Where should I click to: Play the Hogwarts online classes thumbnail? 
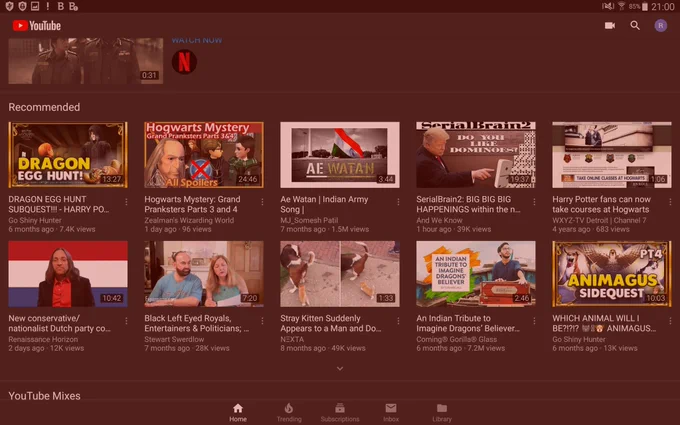click(612, 155)
